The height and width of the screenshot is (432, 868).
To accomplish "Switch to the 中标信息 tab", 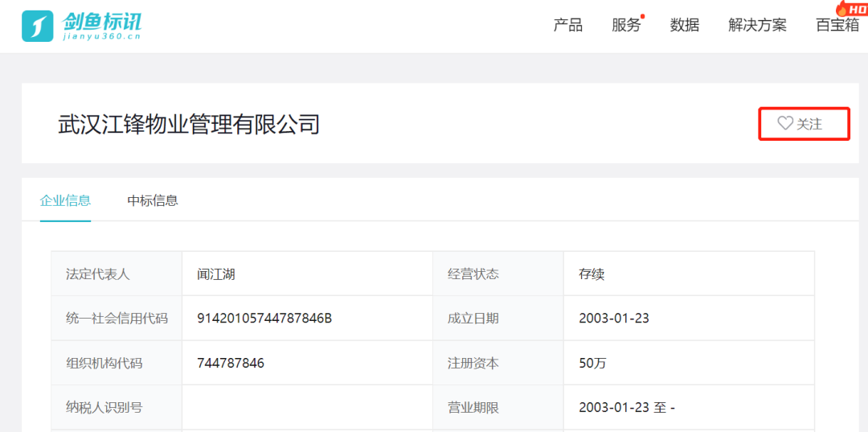I will click(x=153, y=200).
